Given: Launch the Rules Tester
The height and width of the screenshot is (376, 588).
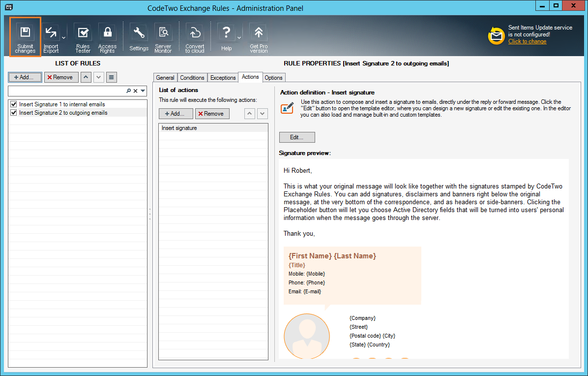Looking at the screenshot, I should [83, 38].
